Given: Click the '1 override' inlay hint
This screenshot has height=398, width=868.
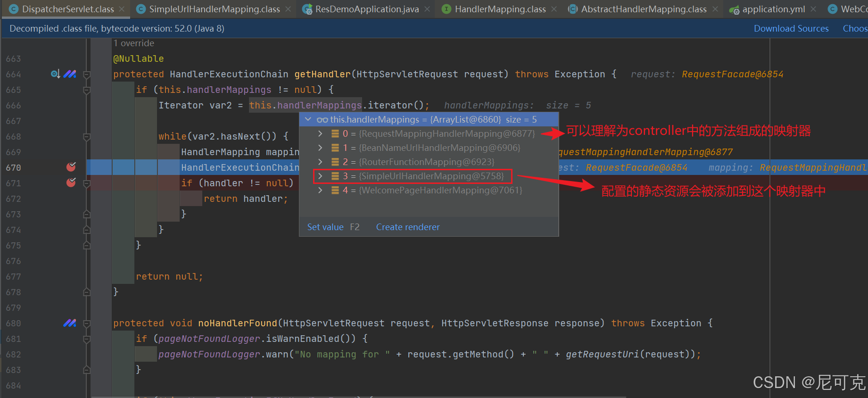Looking at the screenshot, I should (x=134, y=43).
